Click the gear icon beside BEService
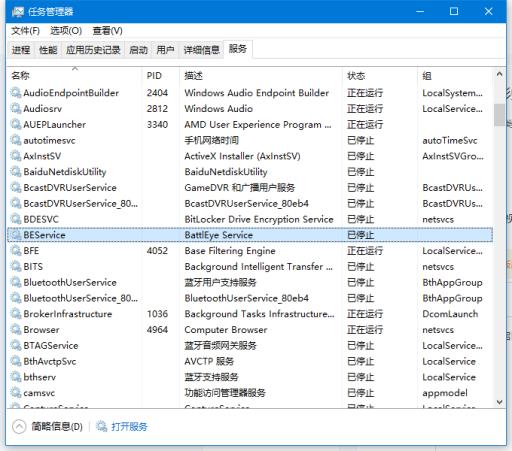The height and width of the screenshot is (451, 512). coord(16,235)
